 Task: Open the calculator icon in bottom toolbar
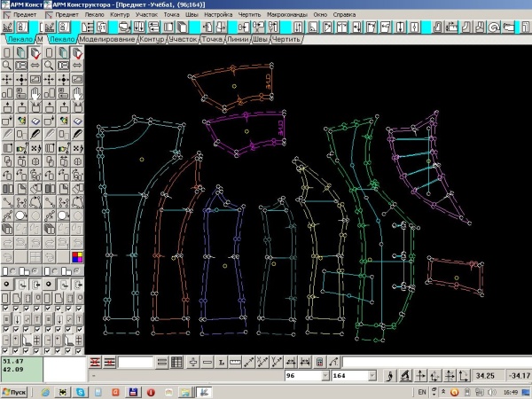pyautogui.click(x=319, y=363)
